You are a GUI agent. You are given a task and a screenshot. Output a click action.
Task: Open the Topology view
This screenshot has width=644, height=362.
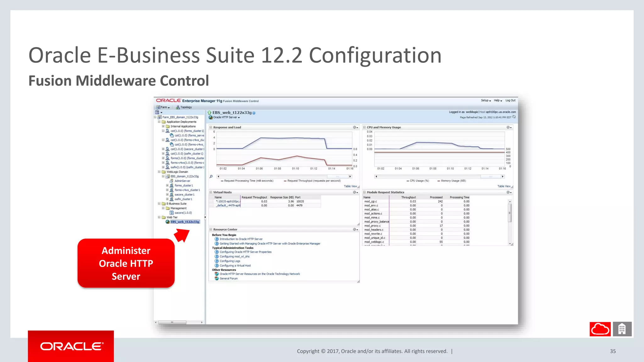(x=184, y=107)
